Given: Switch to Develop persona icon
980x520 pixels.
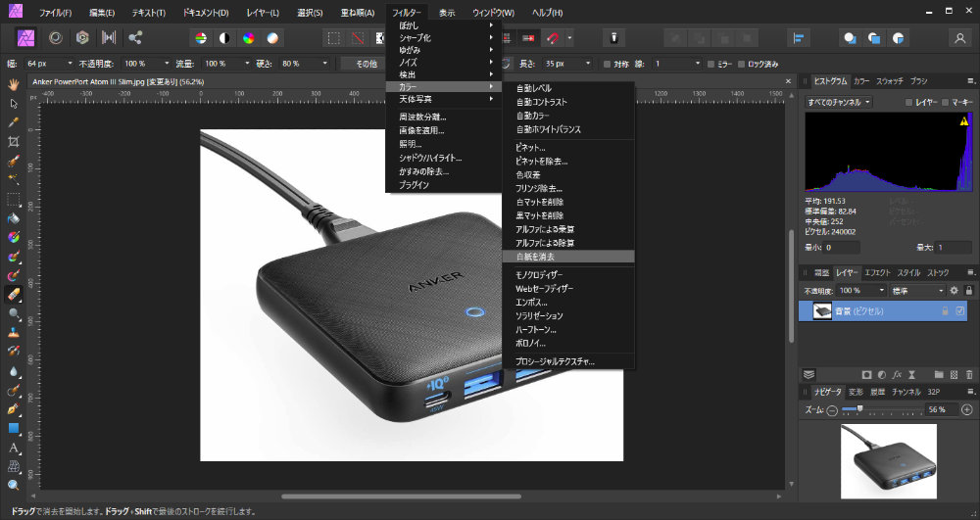Looking at the screenshot, I should (x=82, y=38).
